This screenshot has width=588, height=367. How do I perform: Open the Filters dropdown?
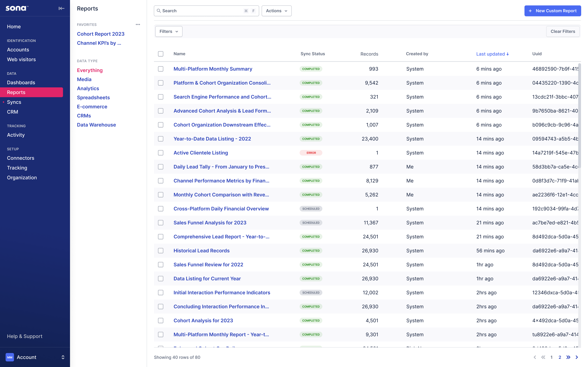coord(168,31)
